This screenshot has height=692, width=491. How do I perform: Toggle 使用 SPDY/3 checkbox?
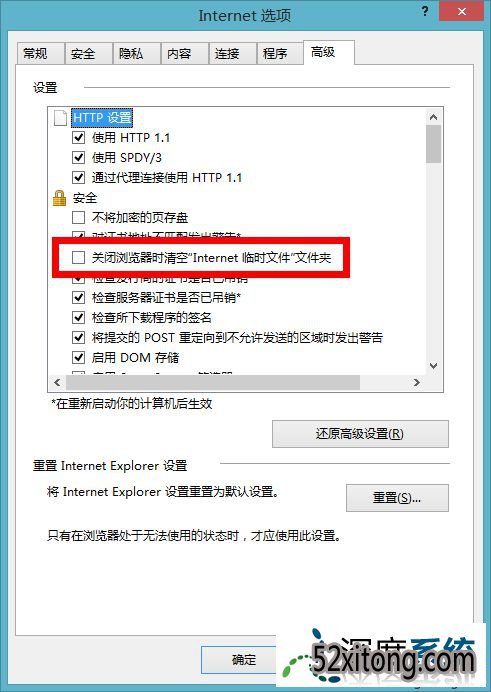click(x=79, y=158)
